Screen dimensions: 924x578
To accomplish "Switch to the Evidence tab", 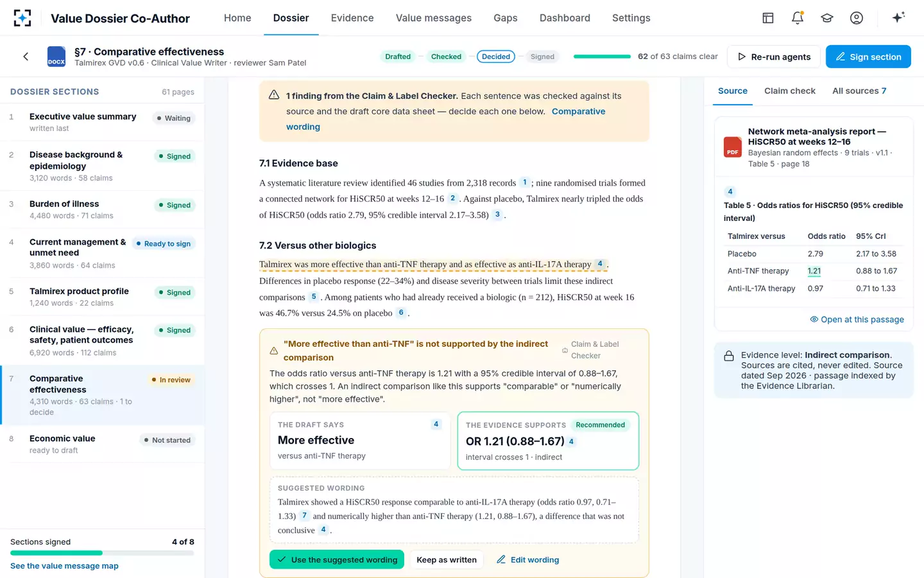I will pos(352,18).
